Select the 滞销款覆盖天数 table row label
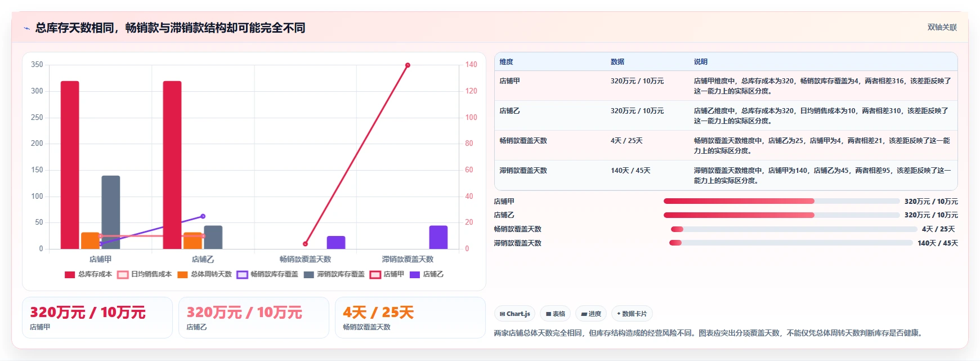The height and width of the screenshot is (361, 980). pyautogui.click(x=523, y=171)
